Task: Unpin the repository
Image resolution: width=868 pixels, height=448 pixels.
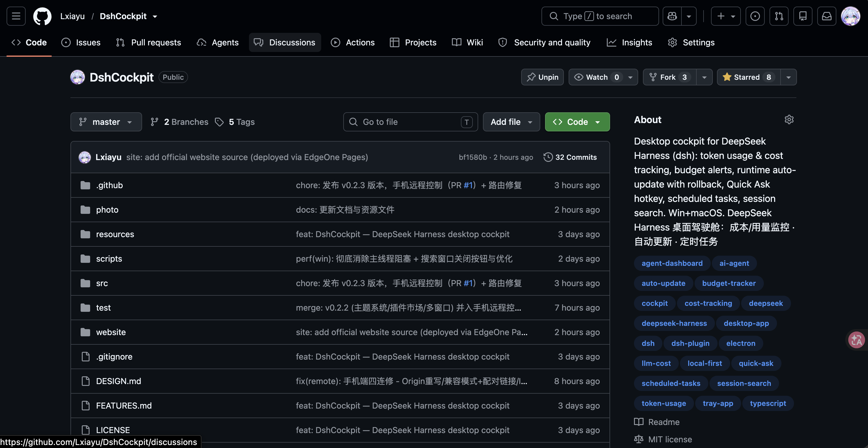Action: pos(542,77)
